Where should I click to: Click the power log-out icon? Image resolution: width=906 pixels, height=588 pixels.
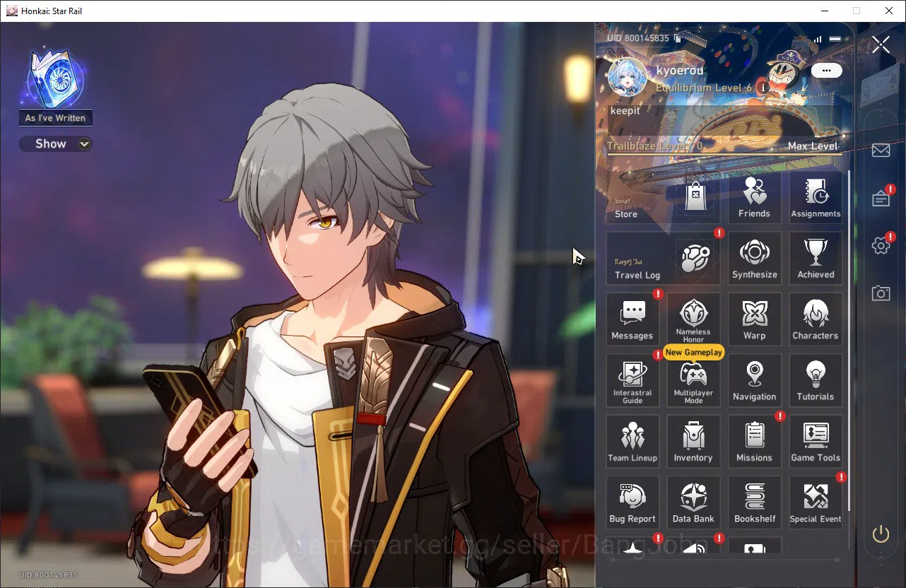coord(881,534)
